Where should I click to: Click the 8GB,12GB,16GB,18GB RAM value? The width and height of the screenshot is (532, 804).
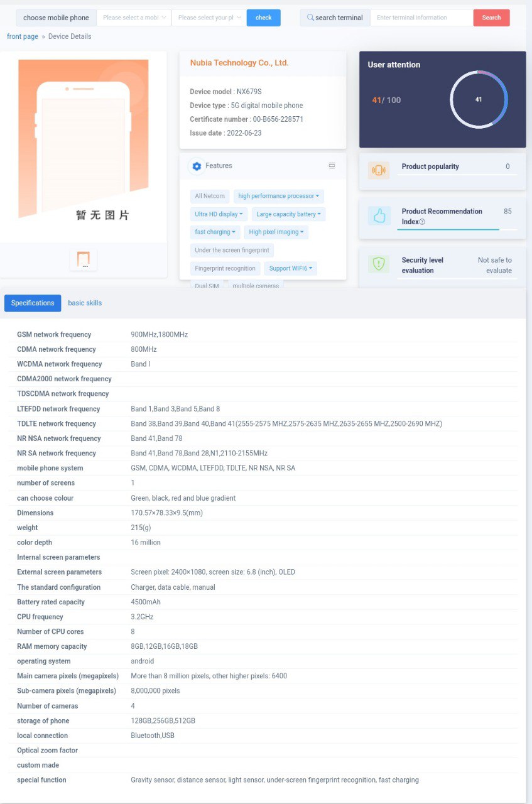(x=165, y=646)
